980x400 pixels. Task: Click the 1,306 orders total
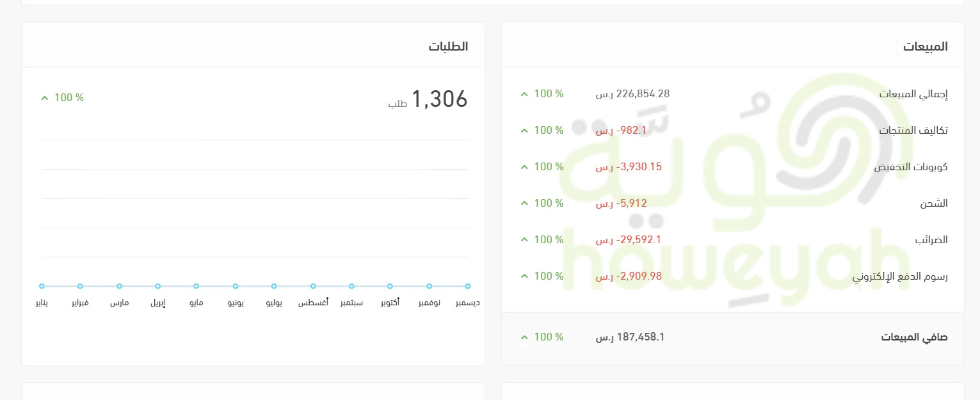439,99
